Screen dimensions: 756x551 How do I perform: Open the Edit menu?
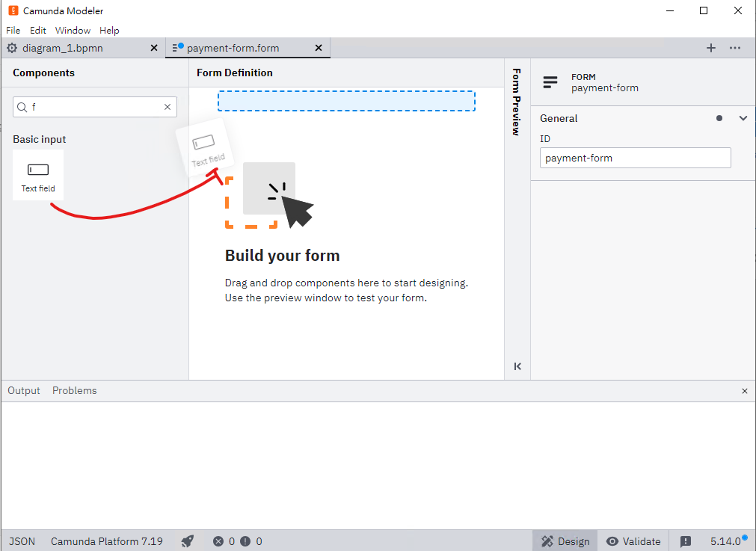pos(37,31)
